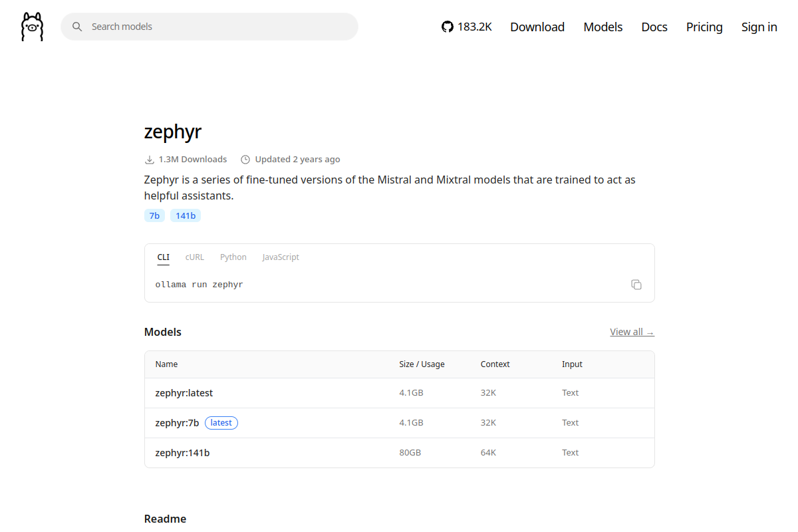798x532 pixels.
Task: Copy the ollama run command
Action: click(x=636, y=285)
